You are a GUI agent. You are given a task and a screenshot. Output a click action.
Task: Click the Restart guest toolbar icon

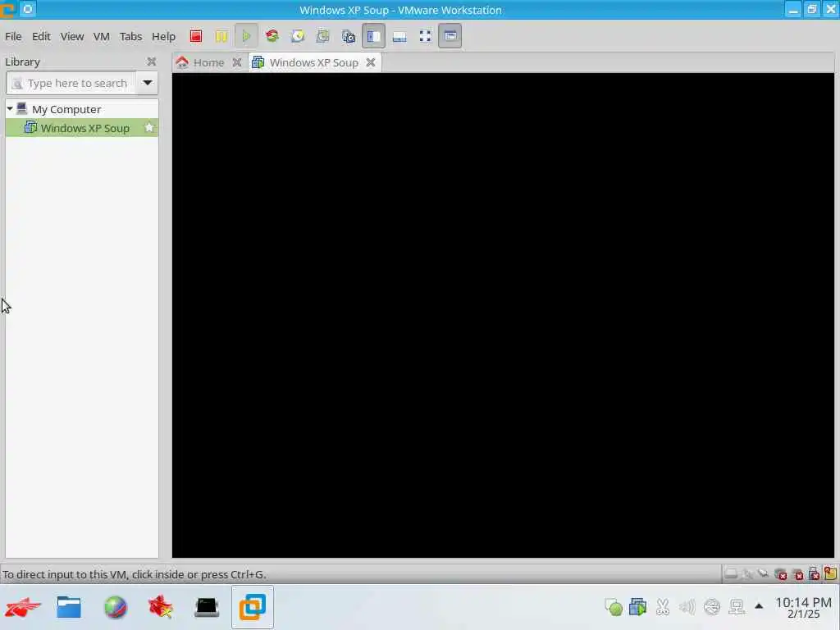(x=272, y=36)
